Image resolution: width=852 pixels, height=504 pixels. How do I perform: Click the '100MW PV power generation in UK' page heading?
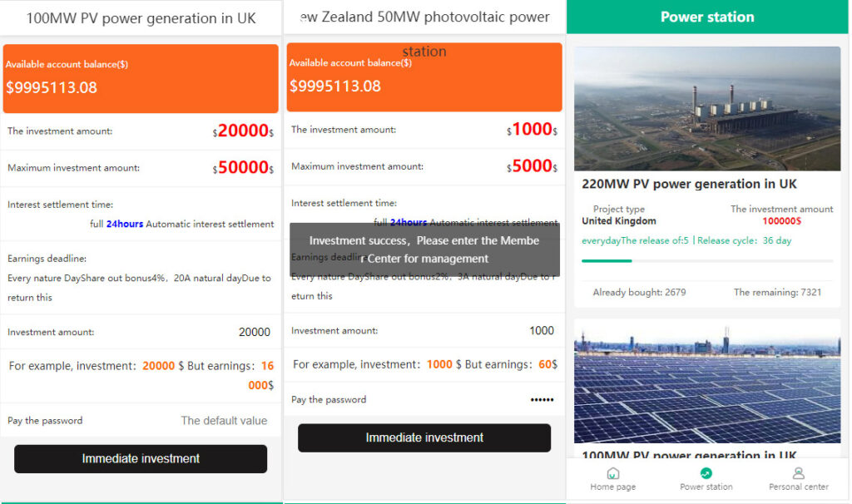pyautogui.click(x=141, y=17)
